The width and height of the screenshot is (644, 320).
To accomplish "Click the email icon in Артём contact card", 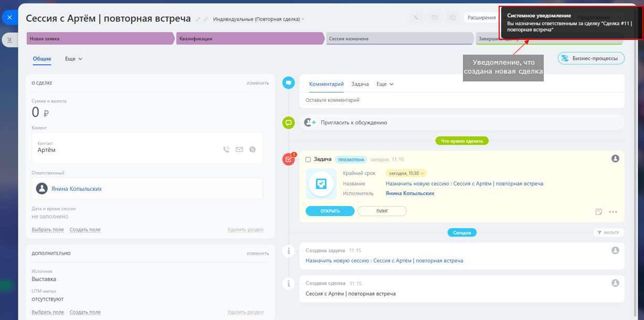I will pyautogui.click(x=239, y=149).
